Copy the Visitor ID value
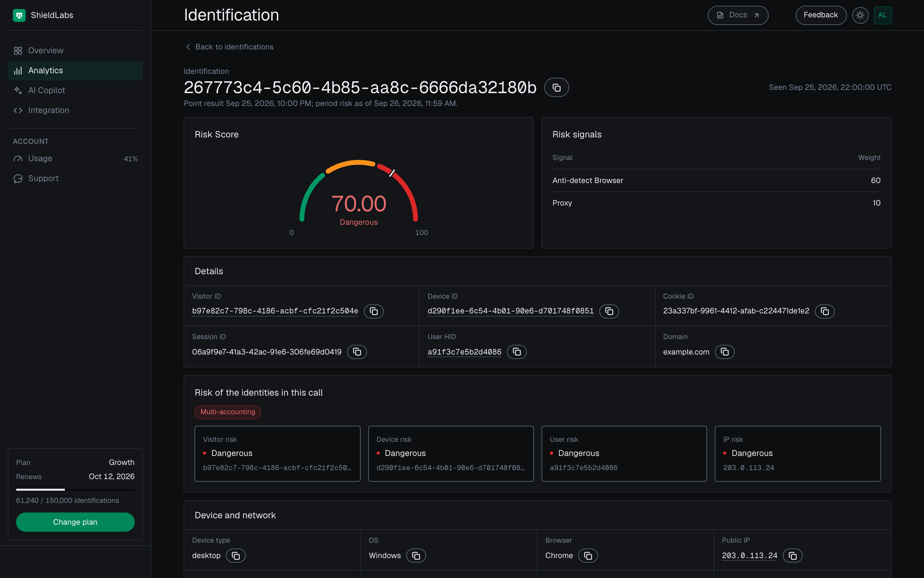Image resolution: width=924 pixels, height=578 pixels. [x=373, y=311]
